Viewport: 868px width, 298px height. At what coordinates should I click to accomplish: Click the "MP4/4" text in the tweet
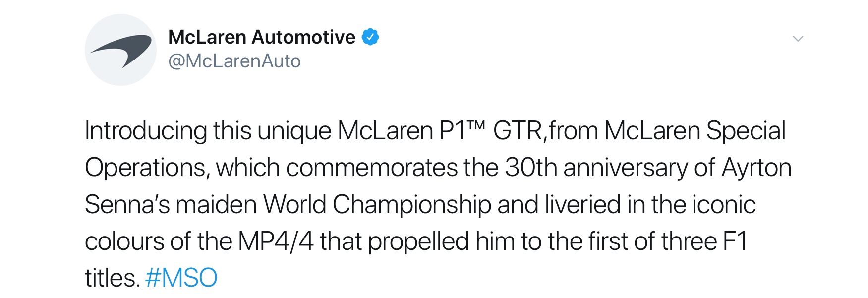coord(276,241)
